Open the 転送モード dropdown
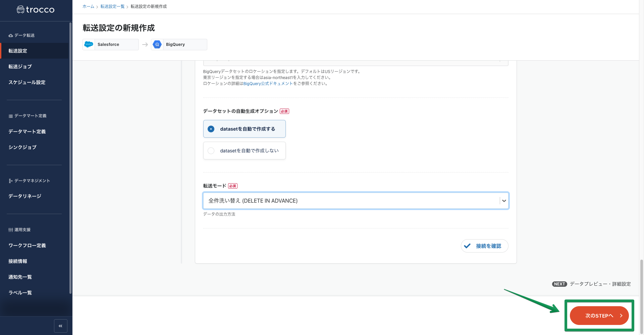The width and height of the screenshot is (644, 335). pyautogui.click(x=356, y=201)
